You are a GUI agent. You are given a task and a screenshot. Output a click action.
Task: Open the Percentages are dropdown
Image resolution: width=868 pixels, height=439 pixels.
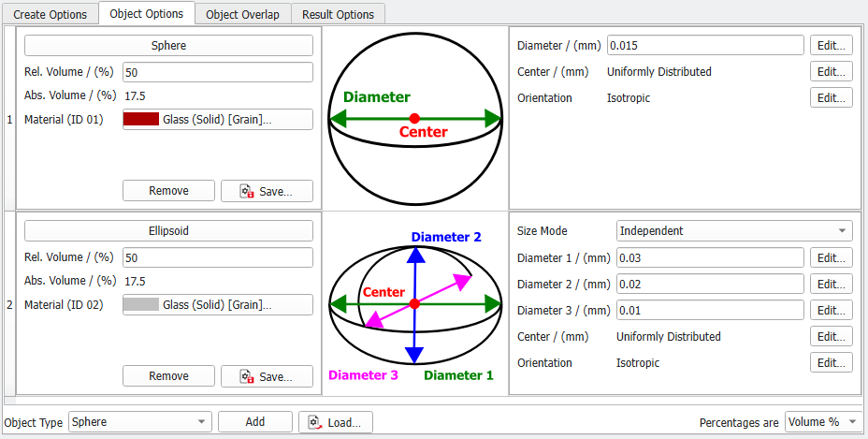coord(824,422)
